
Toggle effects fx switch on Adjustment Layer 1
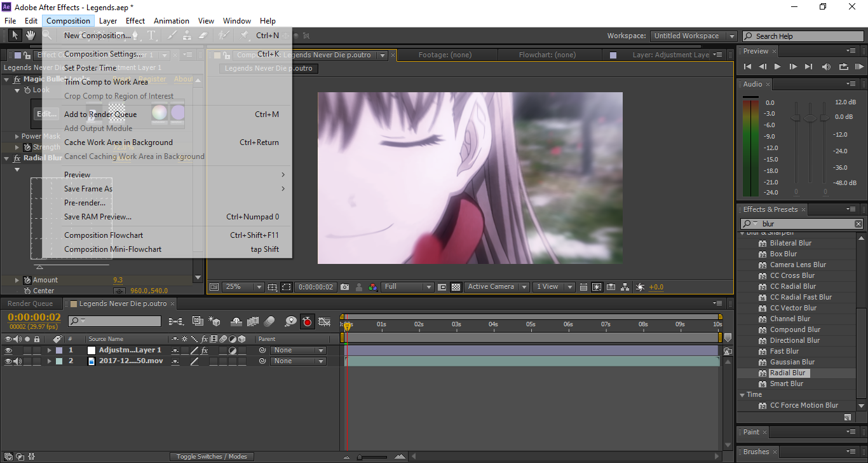point(204,350)
